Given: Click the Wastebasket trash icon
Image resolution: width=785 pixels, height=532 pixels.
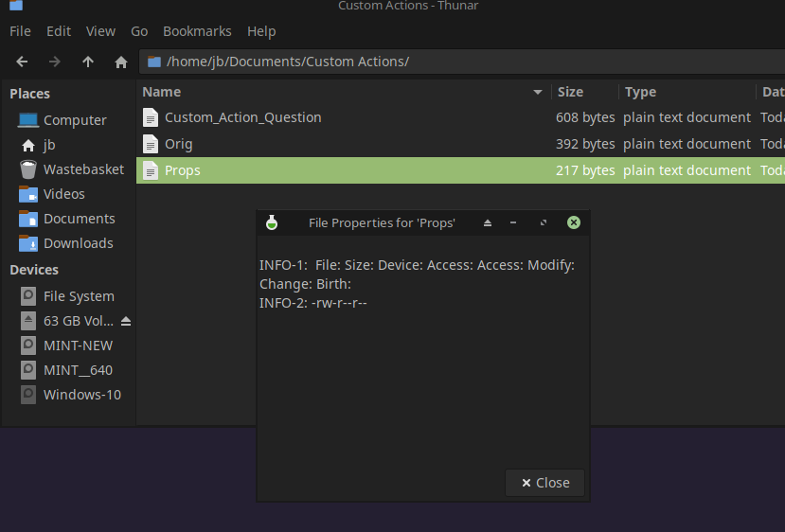Looking at the screenshot, I should point(28,169).
